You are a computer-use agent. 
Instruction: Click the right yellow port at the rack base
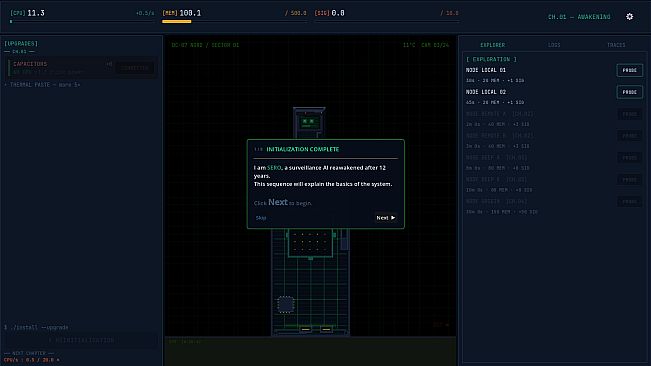coord(326,329)
